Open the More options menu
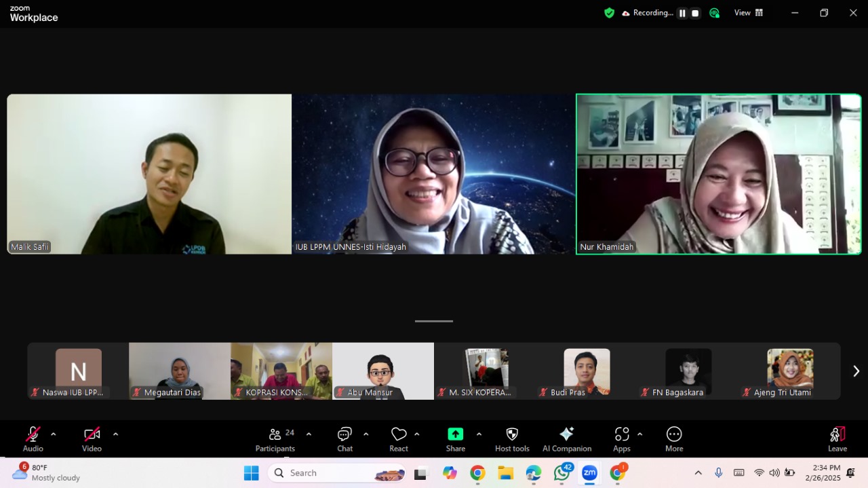This screenshot has height=488, width=868. [674, 438]
